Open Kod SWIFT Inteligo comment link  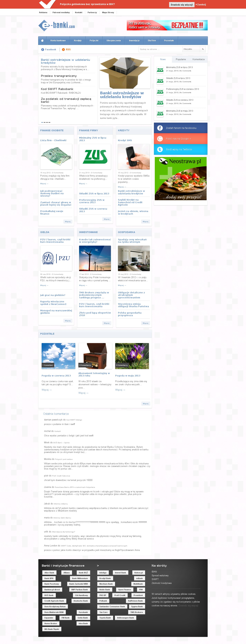(x=74, y=420)
